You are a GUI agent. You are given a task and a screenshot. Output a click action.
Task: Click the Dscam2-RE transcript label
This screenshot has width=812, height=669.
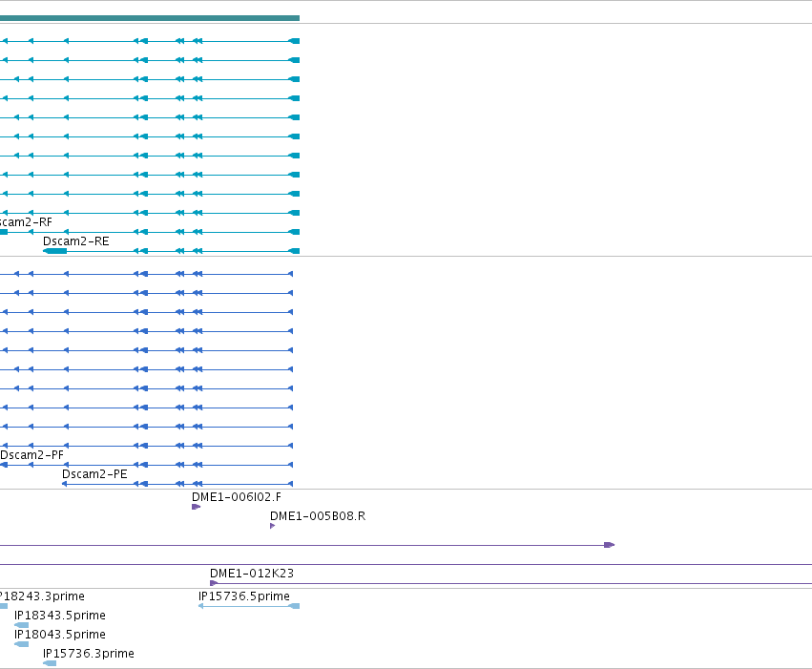(x=76, y=241)
